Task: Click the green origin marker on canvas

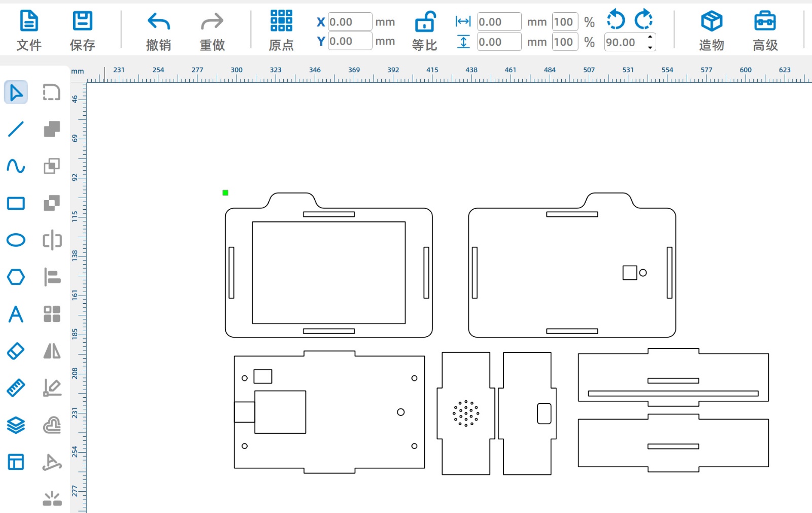Action: pos(225,193)
